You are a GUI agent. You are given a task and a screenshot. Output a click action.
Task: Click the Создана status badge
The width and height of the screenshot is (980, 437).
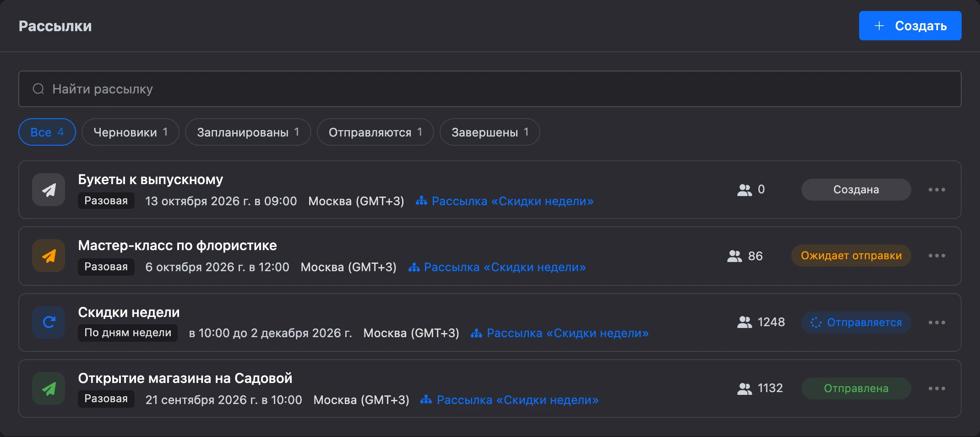856,190
